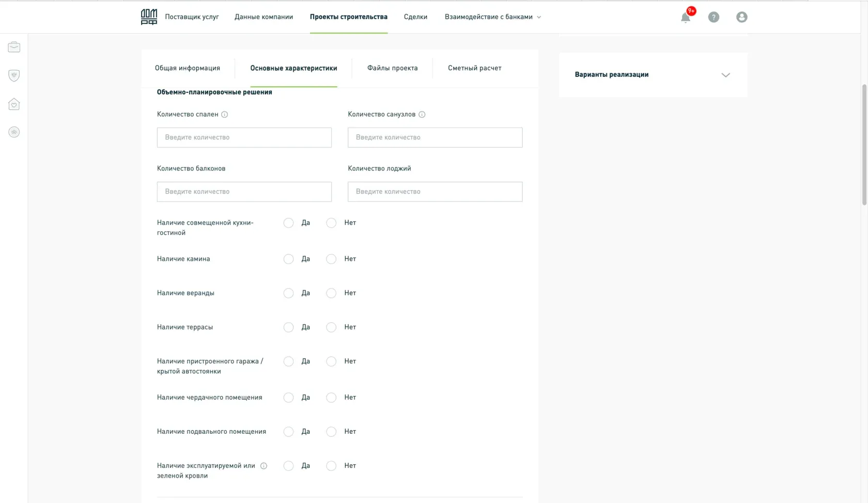Expand the Варианты реализации panel
The width and height of the screenshot is (868, 503).
(x=725, y=75)
